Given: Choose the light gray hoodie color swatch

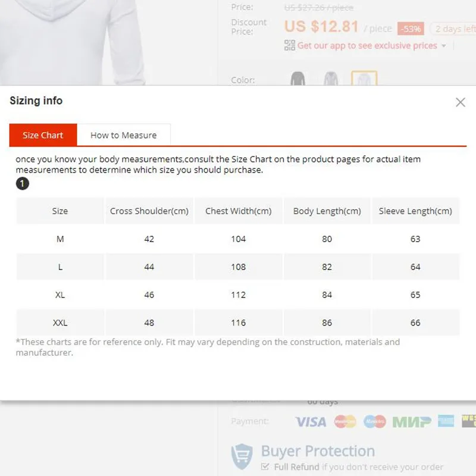Looking at the screenshot, I should click(330, 79).
